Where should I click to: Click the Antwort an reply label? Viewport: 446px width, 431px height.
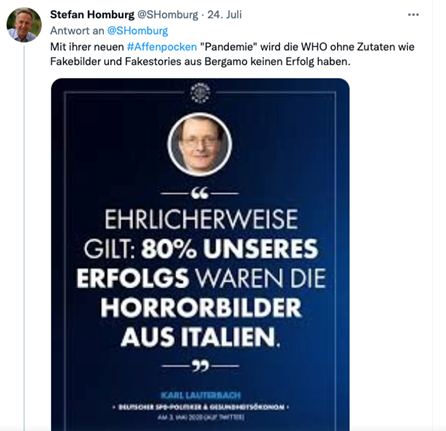77,31
